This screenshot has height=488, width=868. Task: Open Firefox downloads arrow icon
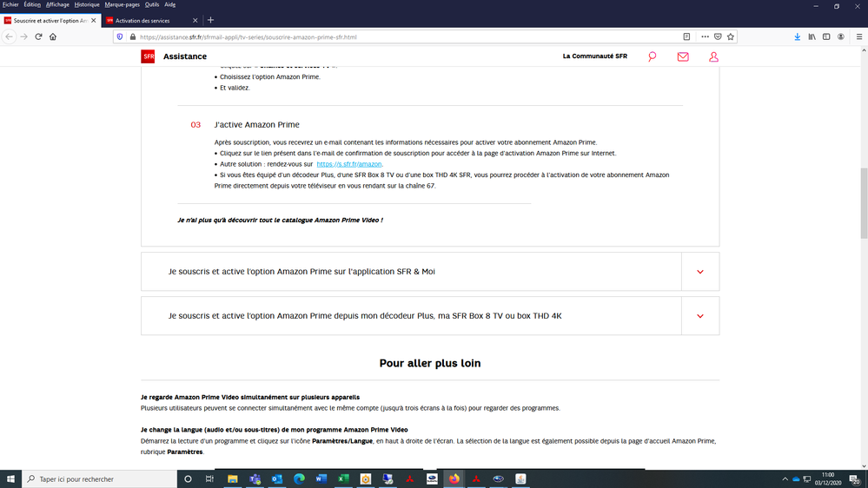pyautogui.click(x=798, y=37)
